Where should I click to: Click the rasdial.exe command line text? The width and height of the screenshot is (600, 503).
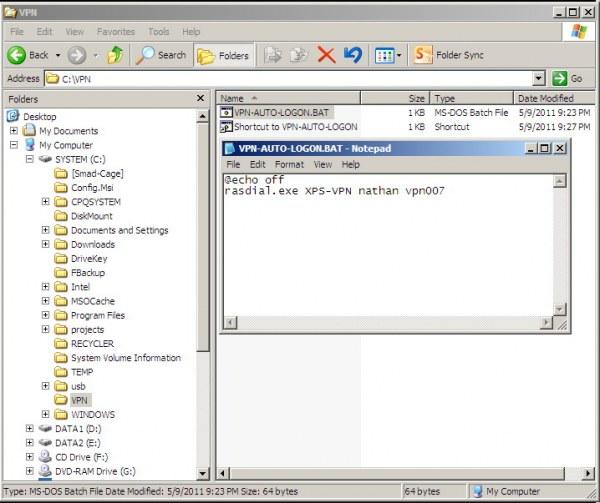tap(334, 190)
